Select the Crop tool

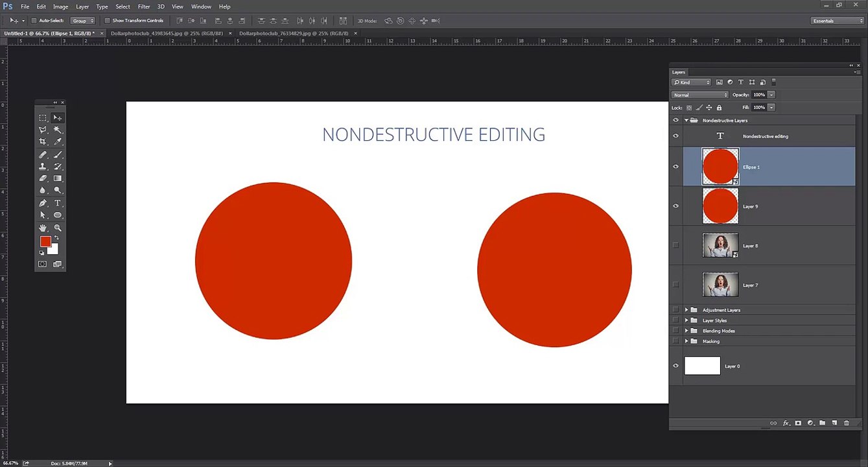(43, 142)
